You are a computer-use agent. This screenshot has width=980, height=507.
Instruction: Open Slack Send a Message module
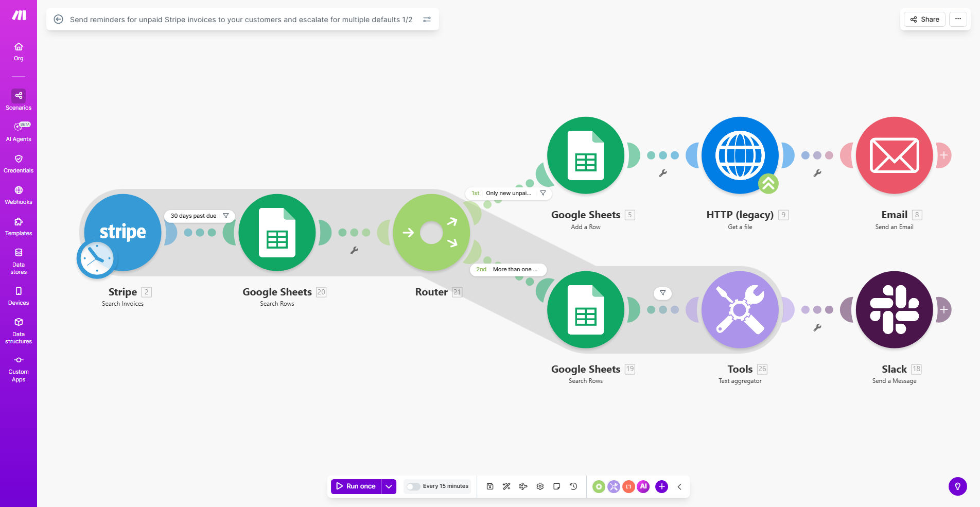895,309
